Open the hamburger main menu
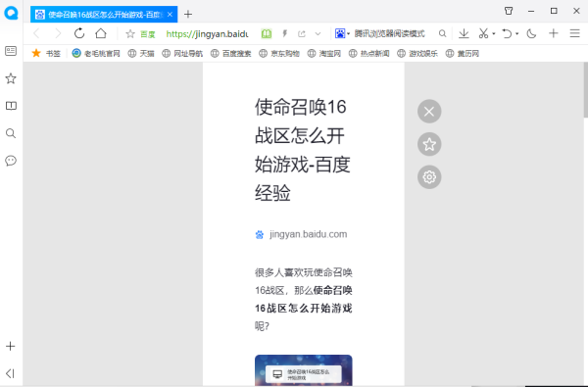 pos(575,33)
